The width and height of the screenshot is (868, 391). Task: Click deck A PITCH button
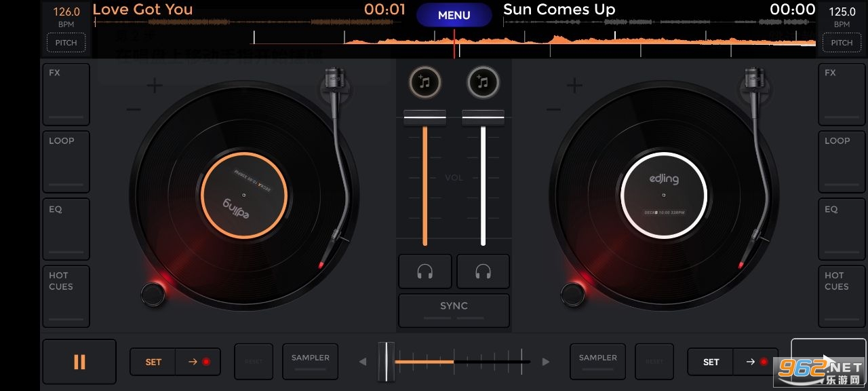coord(66,42)
